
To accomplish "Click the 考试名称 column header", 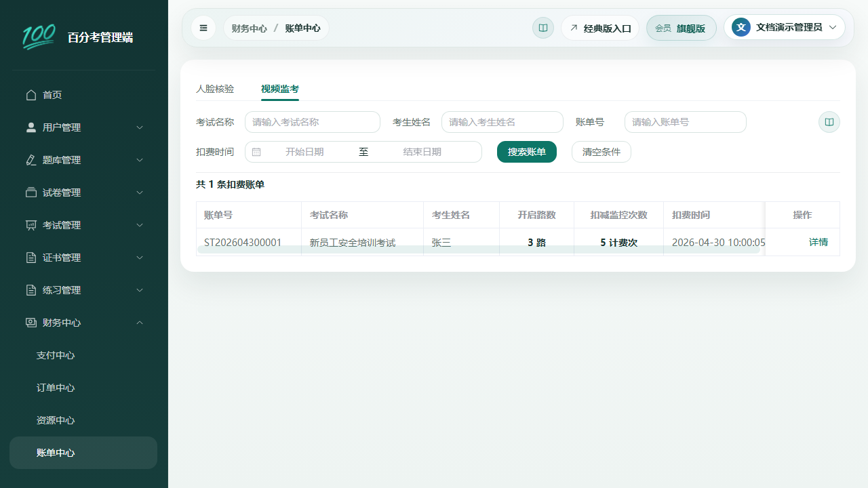I will coord(363,215).
